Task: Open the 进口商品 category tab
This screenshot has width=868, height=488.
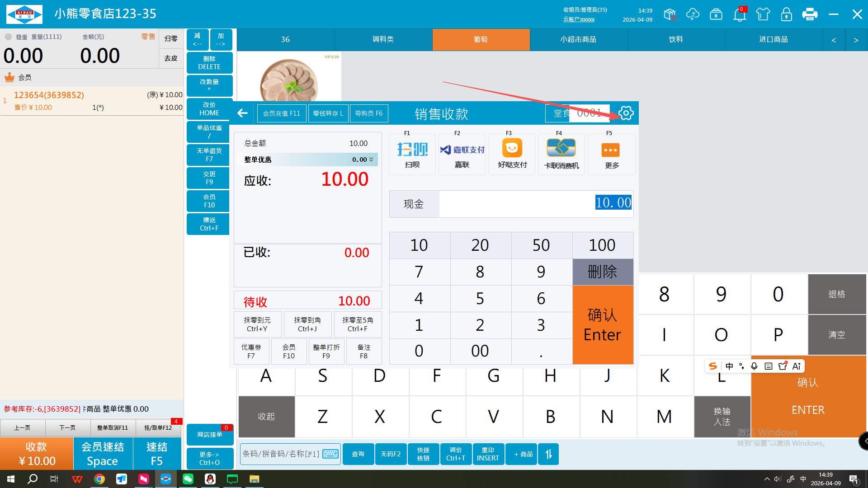Action: pos(773,39)
